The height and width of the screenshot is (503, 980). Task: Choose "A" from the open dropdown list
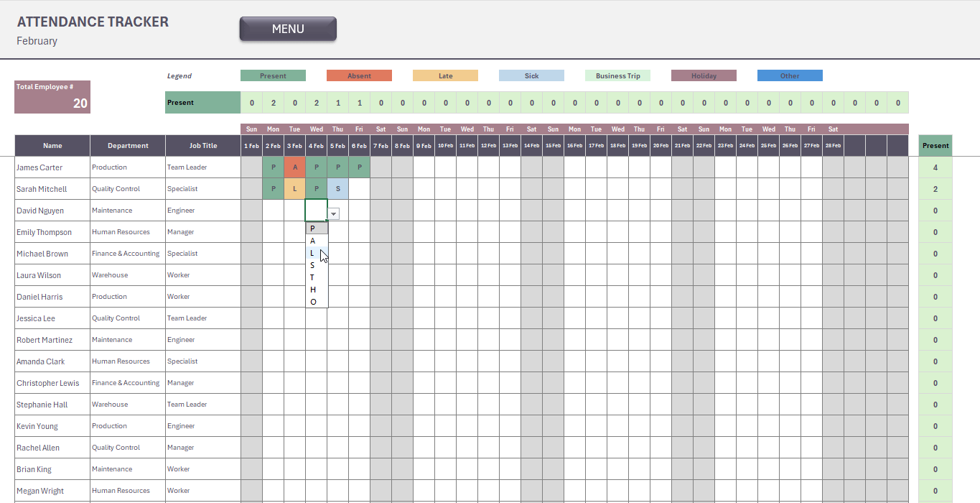click(x=317, y=241)
